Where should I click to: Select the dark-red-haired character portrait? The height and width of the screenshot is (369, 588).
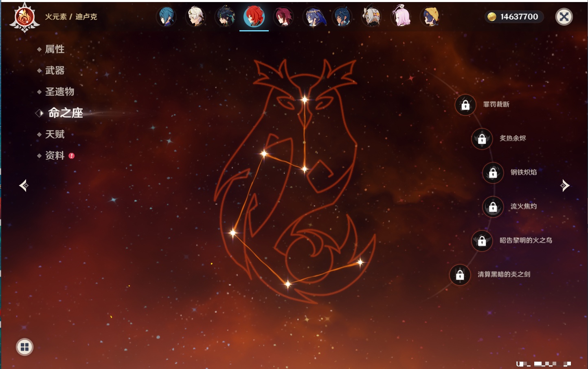click(283, 17)
